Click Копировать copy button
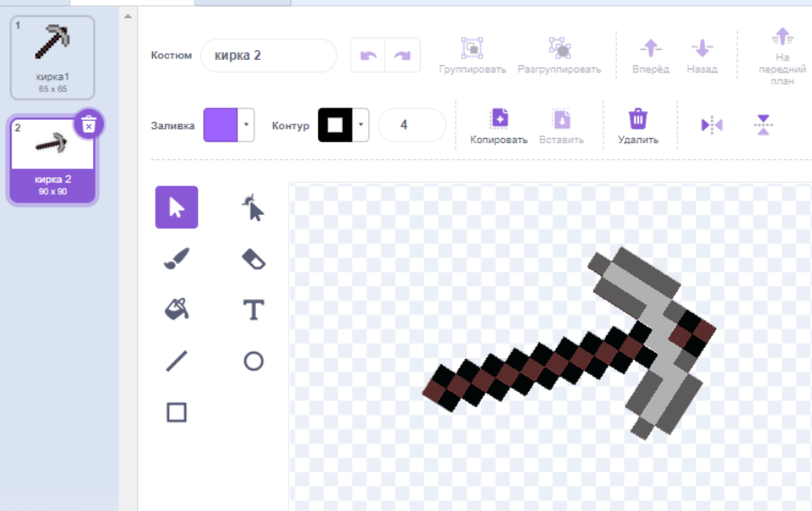The width and height of the screenshot is (812, 511). pyautogui.click(x=499, y=126)
